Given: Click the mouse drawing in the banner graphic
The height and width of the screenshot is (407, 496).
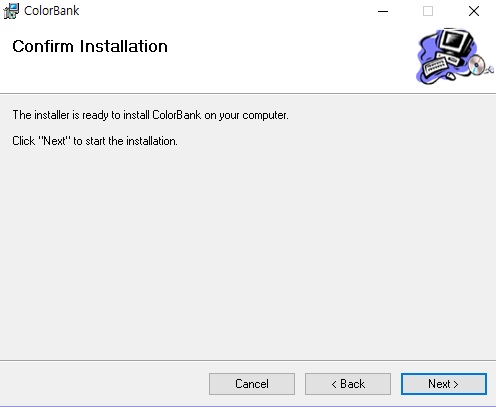Looking at the screenshot, I should point(450,76).
